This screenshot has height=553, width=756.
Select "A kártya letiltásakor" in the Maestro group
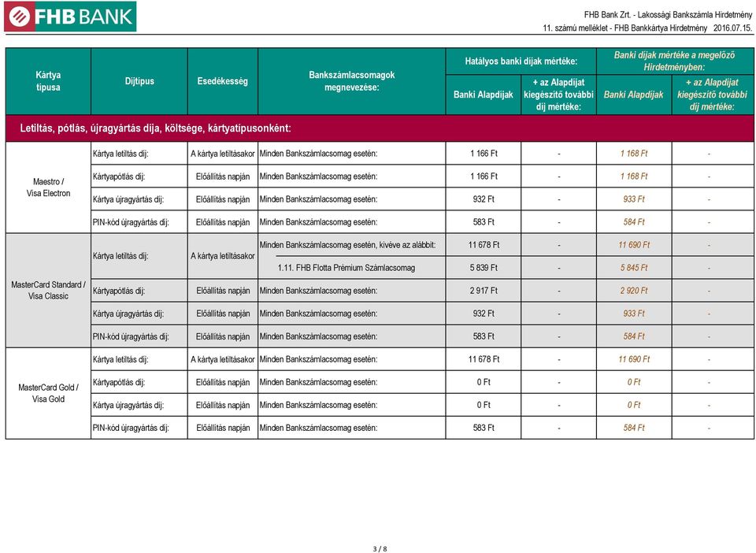pyautogui.click(x=222, y=154)
